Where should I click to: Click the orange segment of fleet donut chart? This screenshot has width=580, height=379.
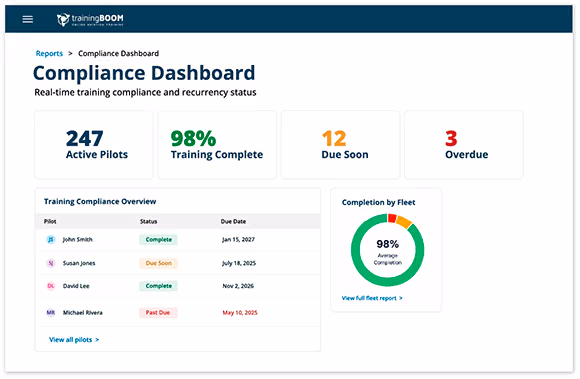click(404, 222)
